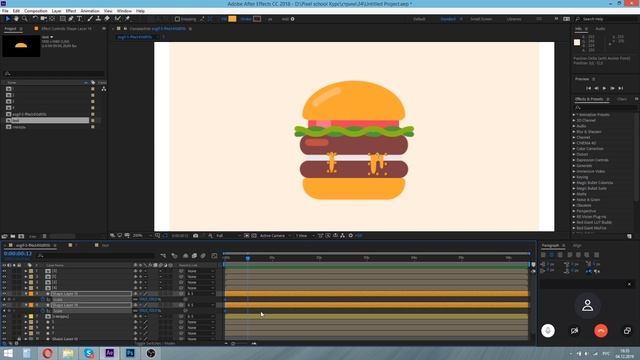
Task: Open the Layer menu
Action: coord(56,11)
